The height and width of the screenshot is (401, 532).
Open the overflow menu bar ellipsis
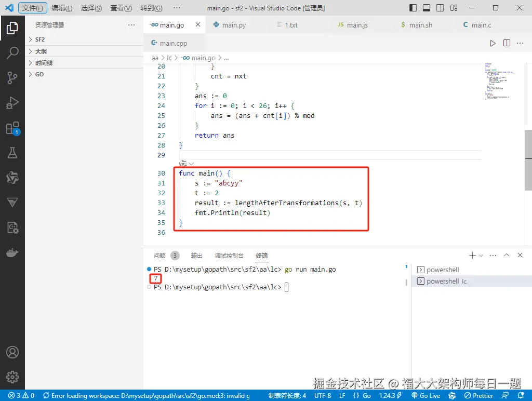pos(177,8)
